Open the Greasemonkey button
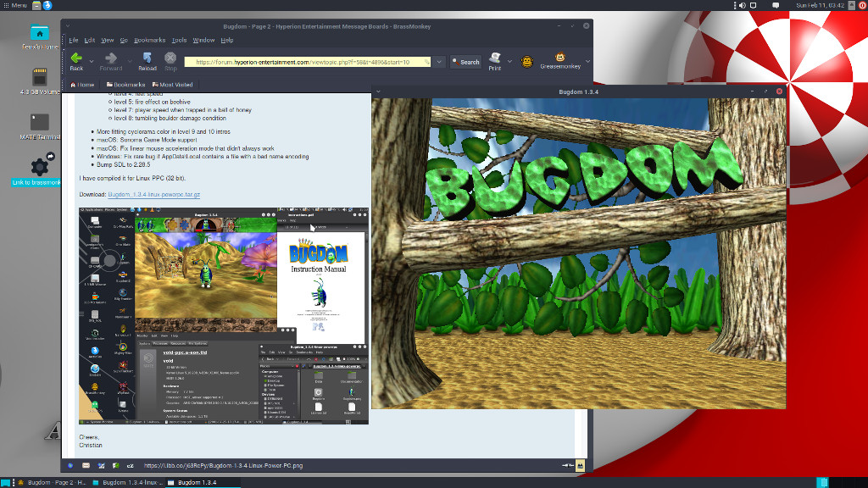This screenshot has width=868, height=488. point(560,61)
